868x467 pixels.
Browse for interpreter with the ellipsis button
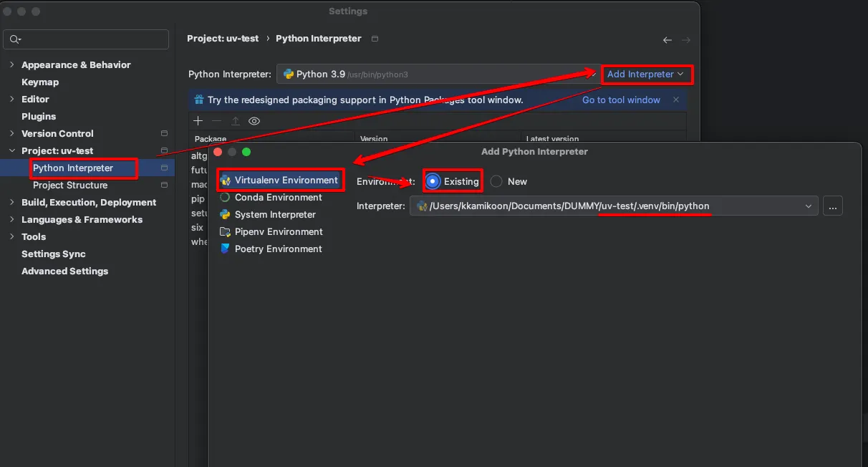tap(832, 206)
